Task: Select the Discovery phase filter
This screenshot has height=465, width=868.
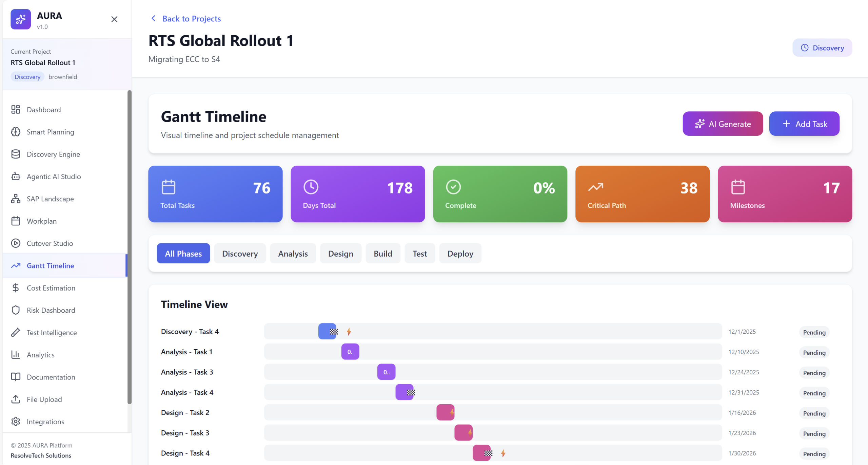Action: 240,254
